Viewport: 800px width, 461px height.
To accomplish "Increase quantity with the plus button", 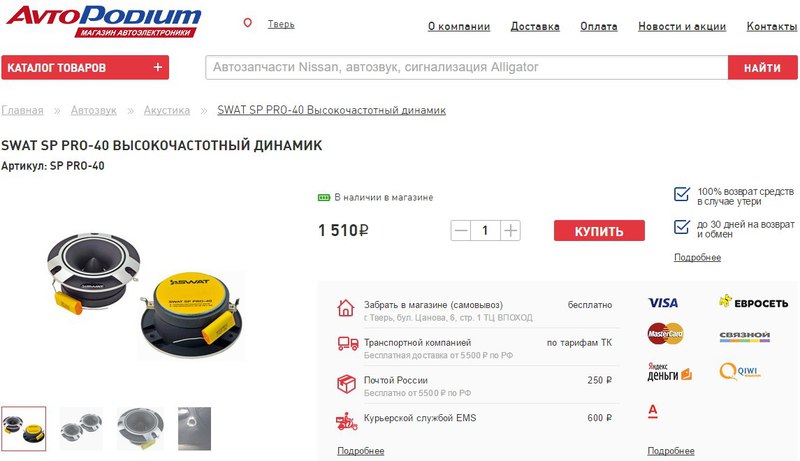I will pos(510,230).
